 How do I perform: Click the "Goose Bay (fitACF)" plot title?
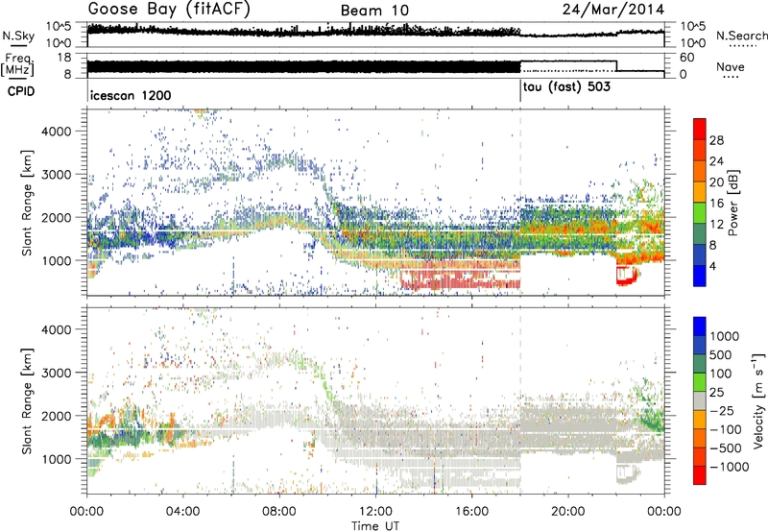tap(169, 10)
